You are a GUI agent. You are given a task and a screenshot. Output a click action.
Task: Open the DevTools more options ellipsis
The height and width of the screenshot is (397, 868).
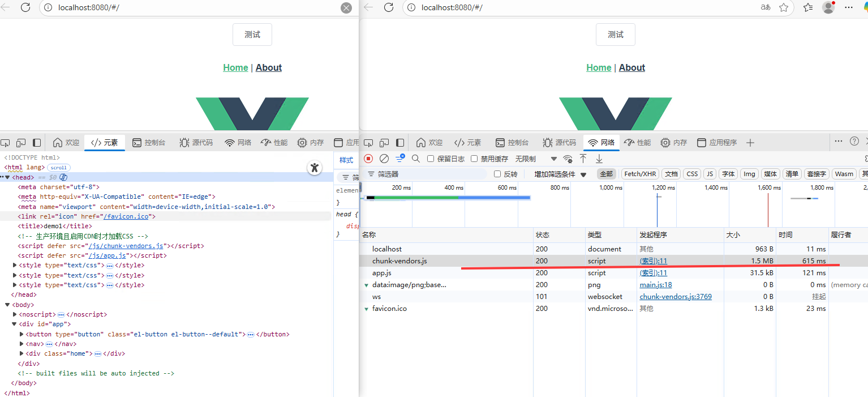pyautogui.click(x=839, y=141)
